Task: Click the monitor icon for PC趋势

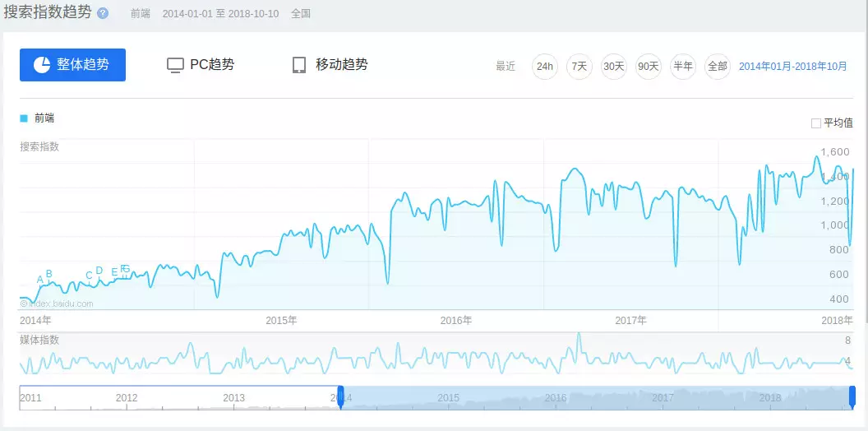Action: click(x=174, y=65)
